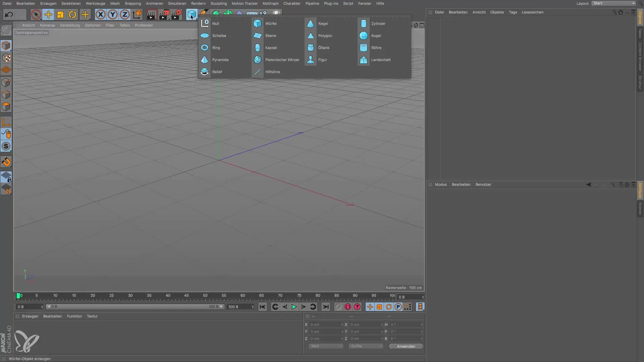Open the MoGraph menu
The image size is (644, 362).
click(x=270, y=3)
